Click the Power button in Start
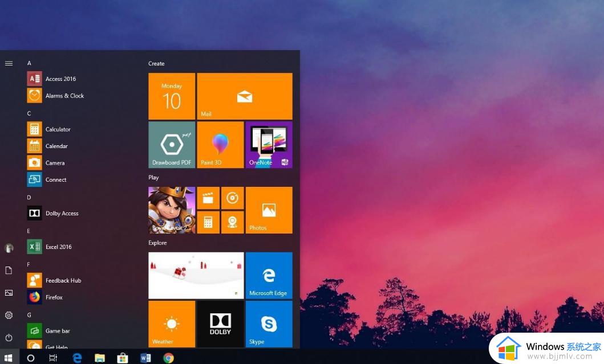The width and height of the screenshot is (604, 364). (x=9, y=337)
